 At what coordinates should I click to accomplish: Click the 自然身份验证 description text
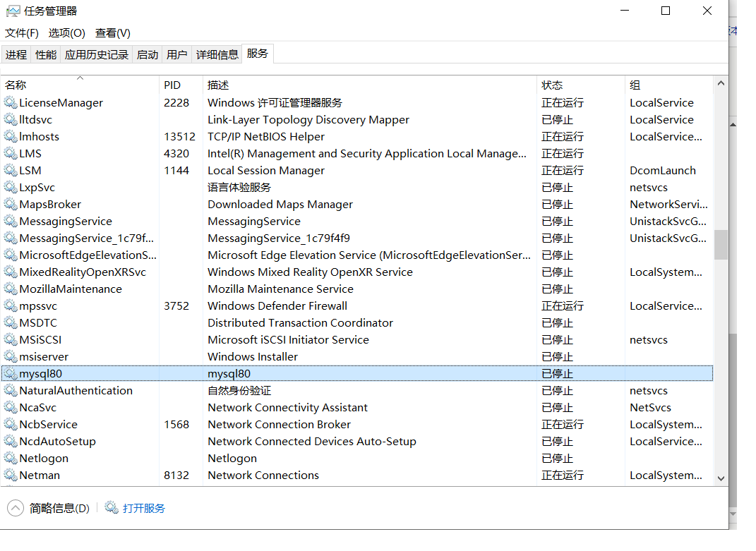tap(239, 390)
